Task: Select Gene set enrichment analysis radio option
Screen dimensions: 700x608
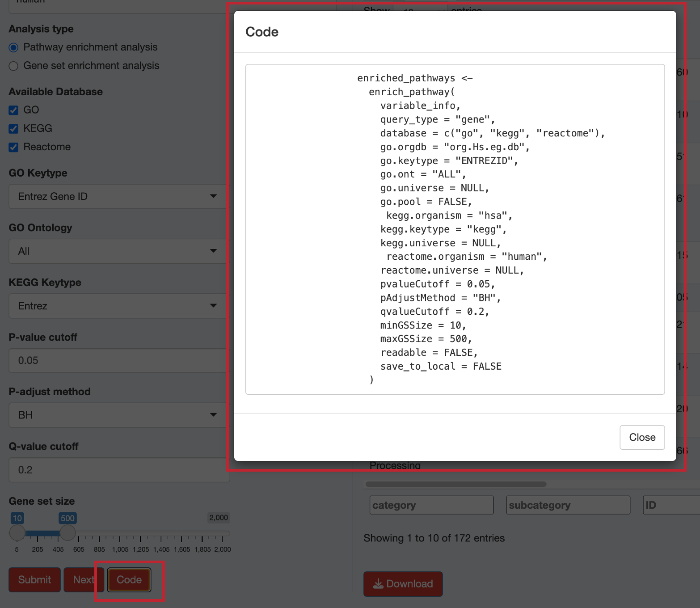Action: (13, 66)
